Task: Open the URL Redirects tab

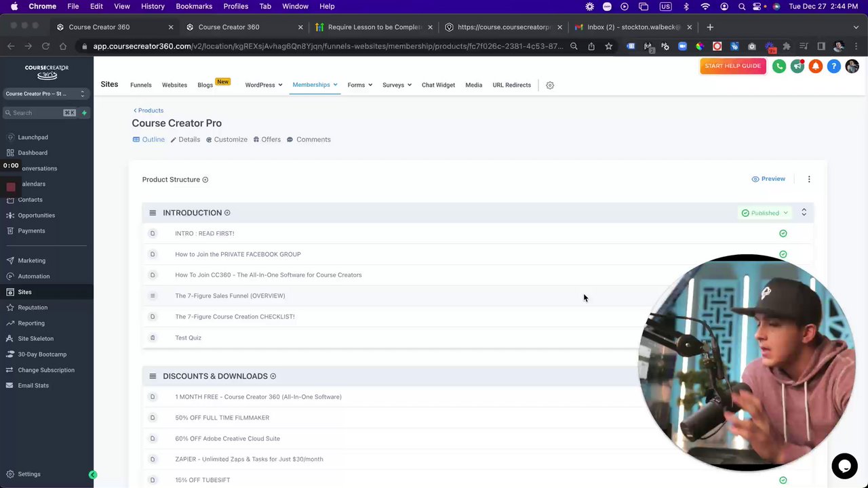Action: click(x=511, y=85)
